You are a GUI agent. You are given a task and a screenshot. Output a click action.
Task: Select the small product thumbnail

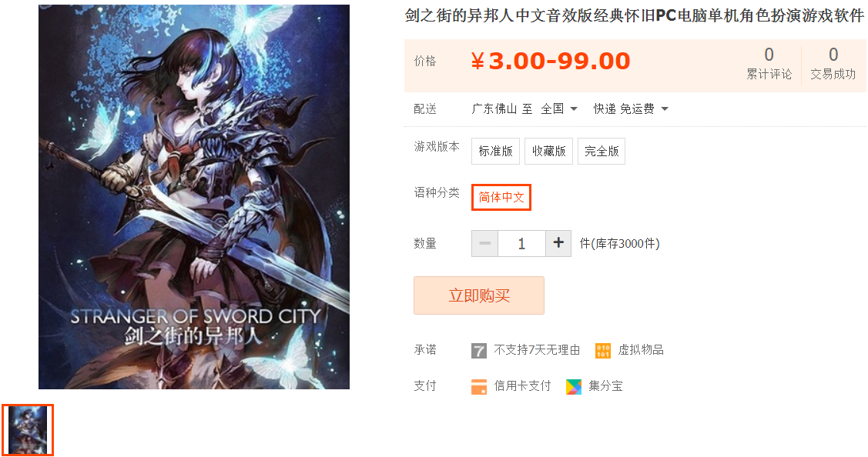coord(28,430)
